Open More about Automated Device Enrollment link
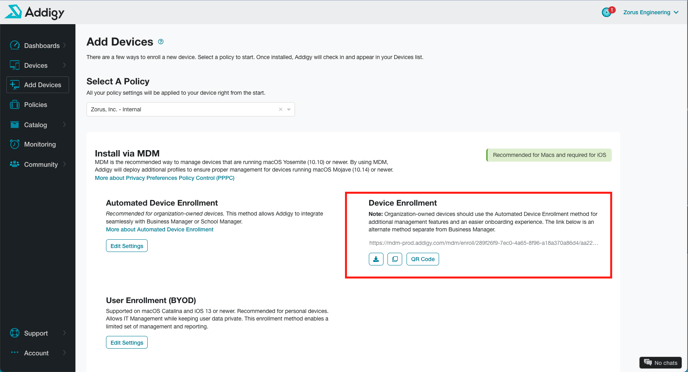Viewport: 688px width, 372px height. (160, 229)
